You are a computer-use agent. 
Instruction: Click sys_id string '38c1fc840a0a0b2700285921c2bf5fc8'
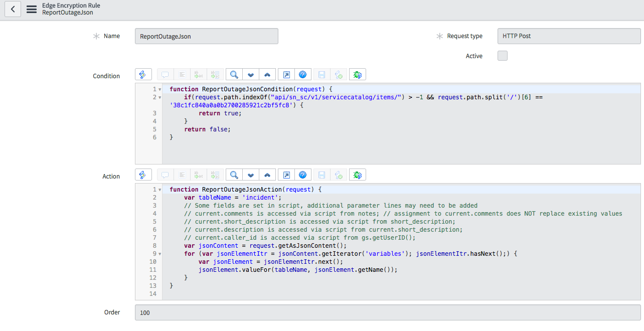click(x=231, y=105)
